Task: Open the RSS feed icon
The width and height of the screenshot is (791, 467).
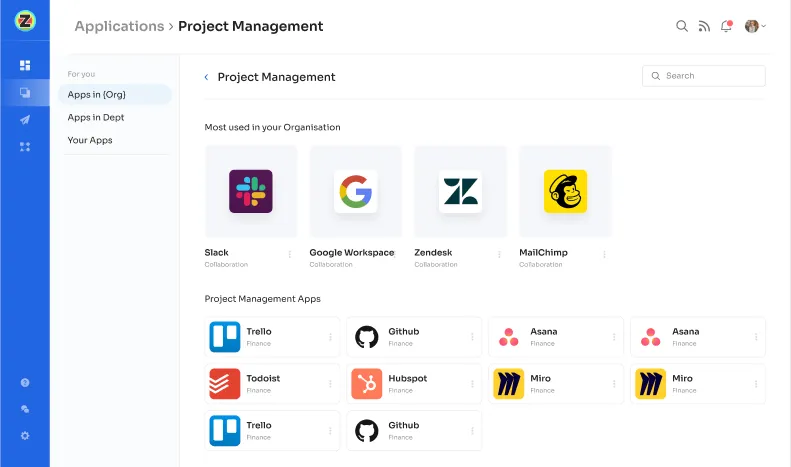Action: 704,26
